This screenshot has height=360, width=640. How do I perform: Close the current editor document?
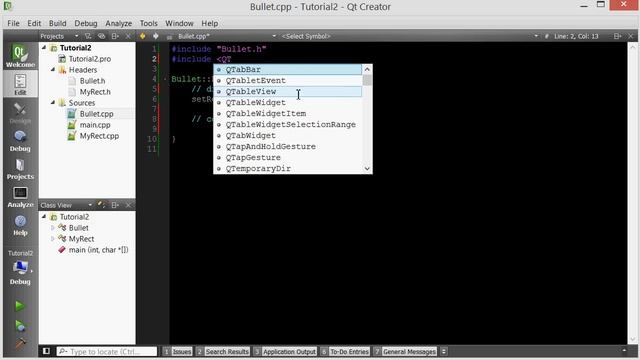point(631,36)
